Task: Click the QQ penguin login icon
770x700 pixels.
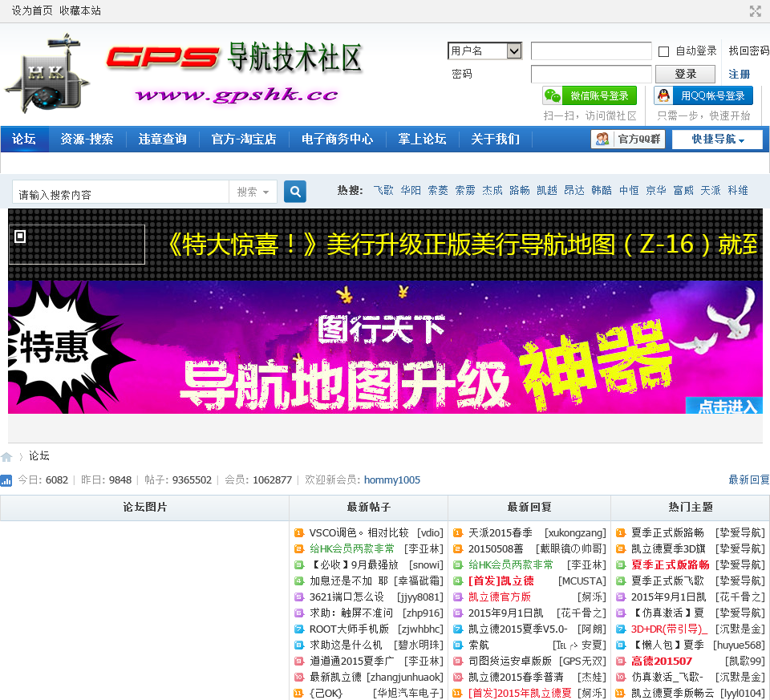Action: tap(663, 95)
